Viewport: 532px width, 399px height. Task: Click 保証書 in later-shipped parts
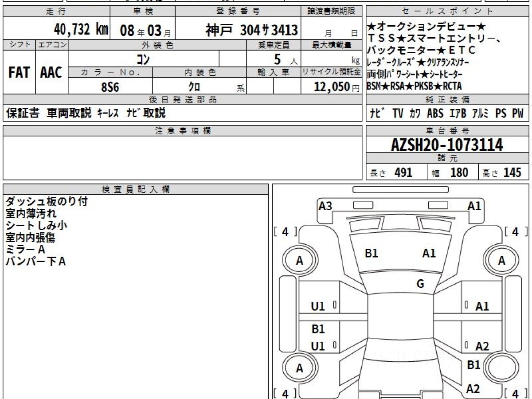pyautogui.click(x=23, y=113)
